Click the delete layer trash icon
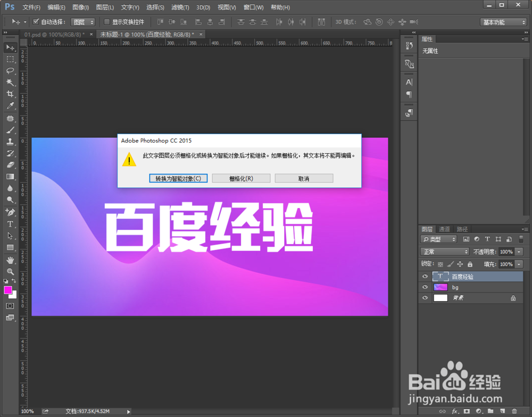Image resolution: width=532 pixels, height=417 pixels. click(x=514, y=411)
